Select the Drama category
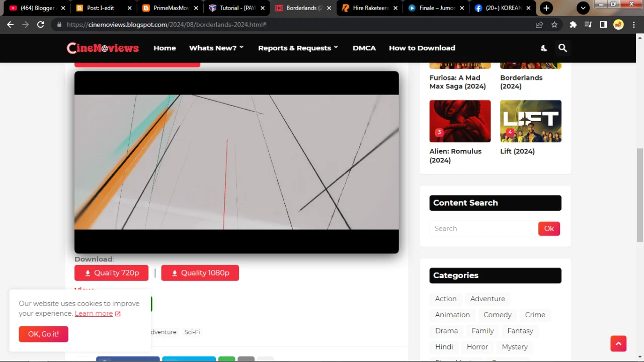 pyautogui.click(x=446, y=331)
